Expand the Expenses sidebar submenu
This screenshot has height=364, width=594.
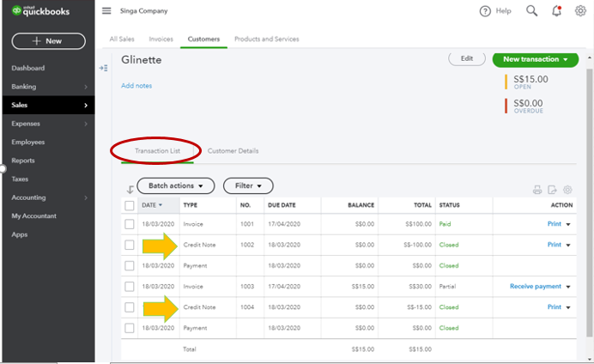click(x=86, y=124)
